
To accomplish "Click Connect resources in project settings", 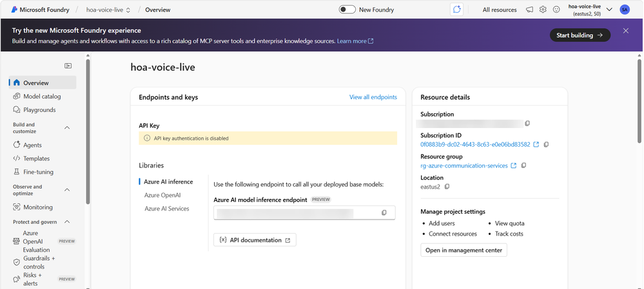I will [453, 234].
